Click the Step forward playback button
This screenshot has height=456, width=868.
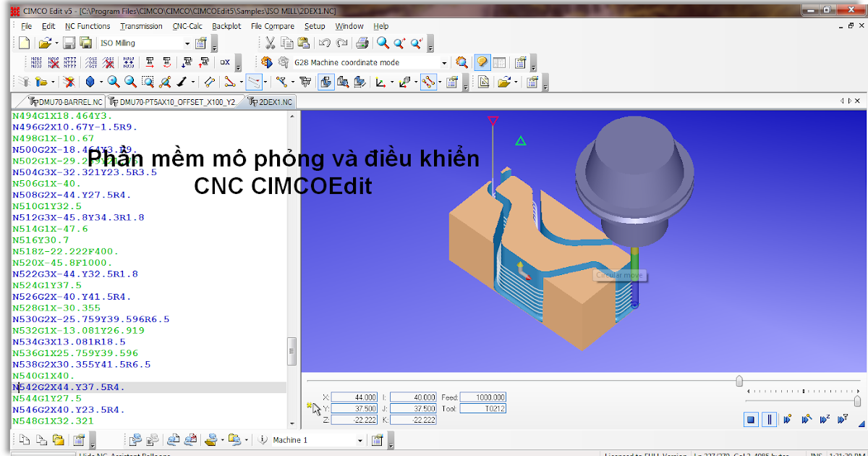click(x=787, y=418)
